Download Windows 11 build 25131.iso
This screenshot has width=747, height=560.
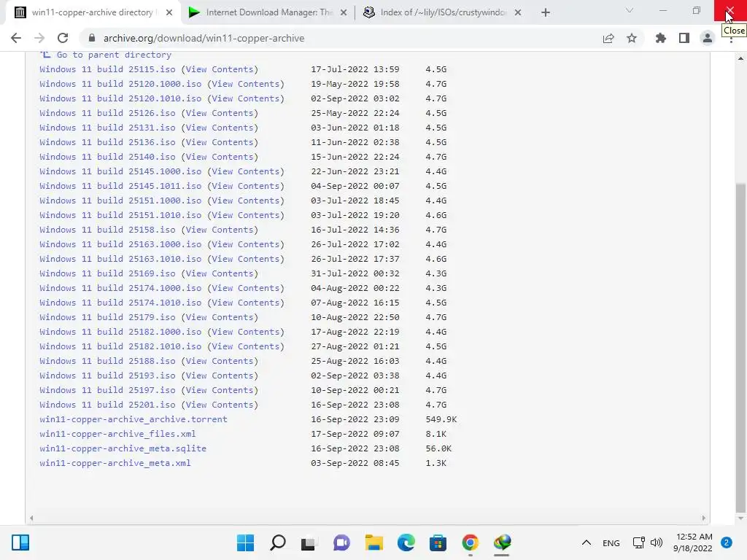tap(107, 128)
